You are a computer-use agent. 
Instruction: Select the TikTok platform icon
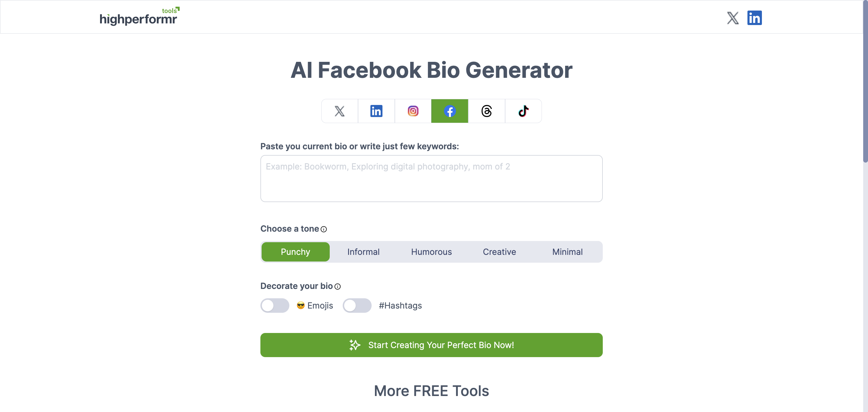[523, 111]
